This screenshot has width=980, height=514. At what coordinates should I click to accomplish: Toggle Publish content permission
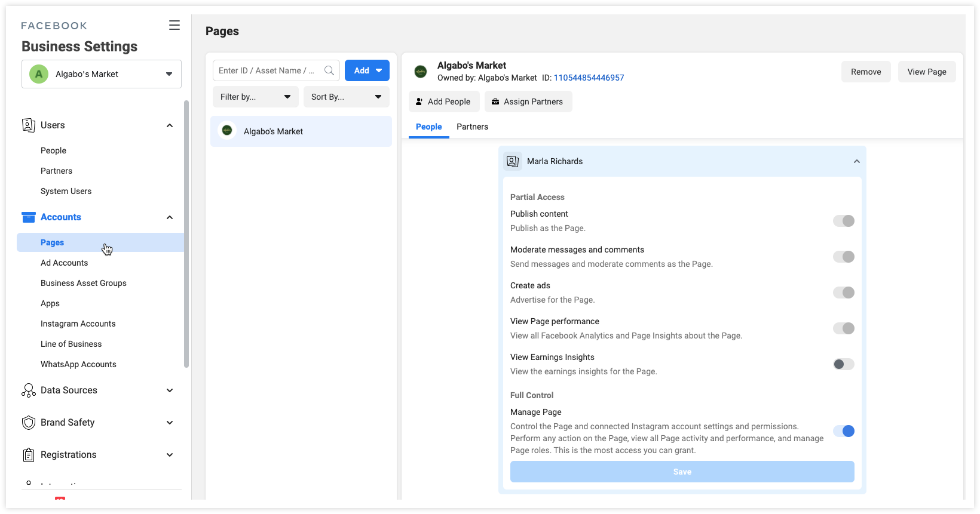(844, 221)
